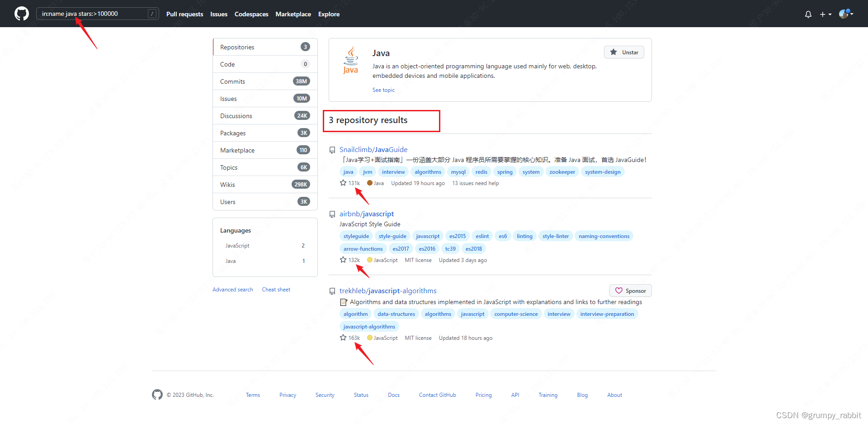This screenshot has width=868, height=424.
Task: Click the naming-conventions topic tag
Action: (604, 236)
